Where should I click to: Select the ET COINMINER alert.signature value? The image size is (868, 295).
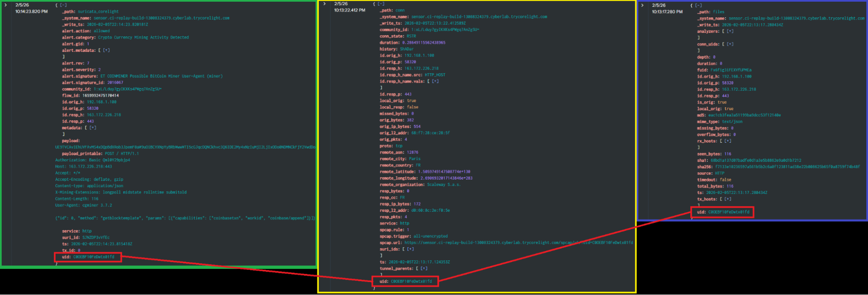pyautogui.click(x=161, y=76)
